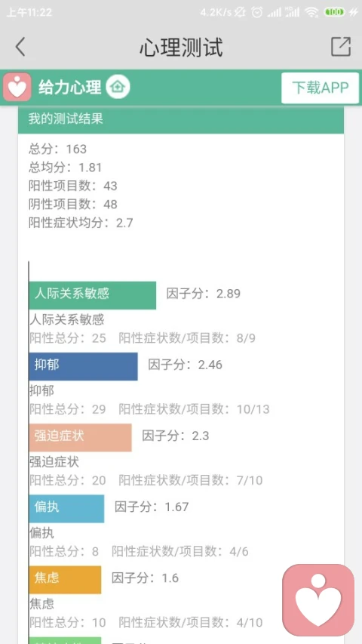Tap the floating pink heart icon
This screenshot has width=362, height=644.
pos(318,599)
